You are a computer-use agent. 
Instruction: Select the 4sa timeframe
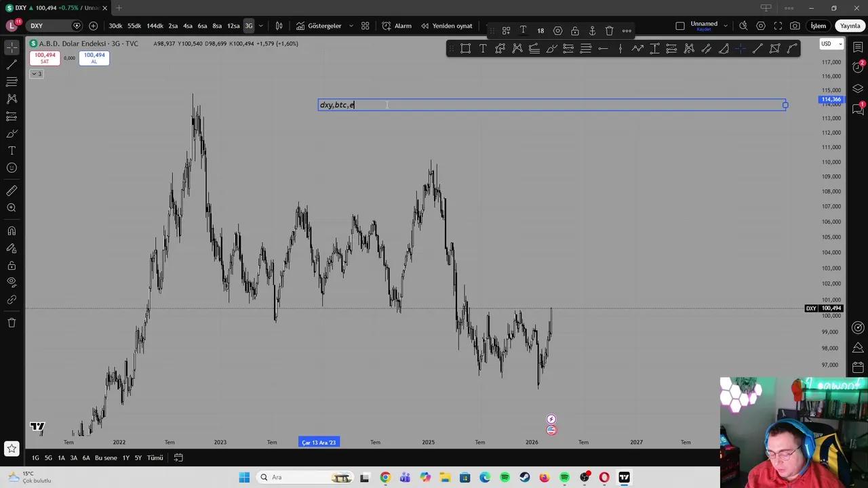[x=188, y=26]
